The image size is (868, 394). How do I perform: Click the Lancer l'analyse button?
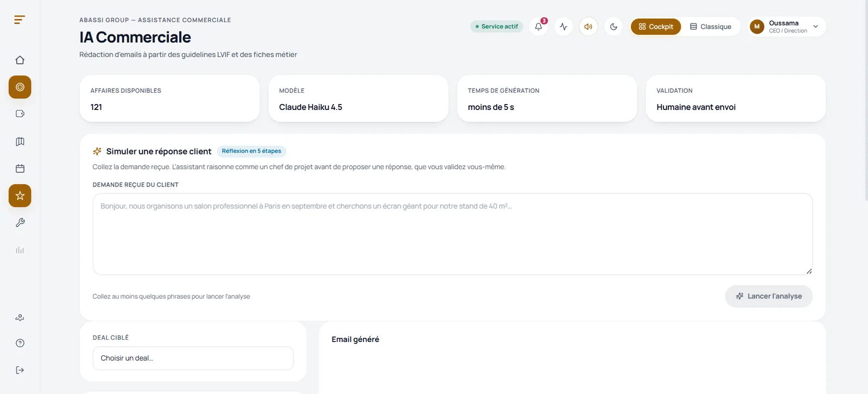pyautogui.click(x=769, y=296)
